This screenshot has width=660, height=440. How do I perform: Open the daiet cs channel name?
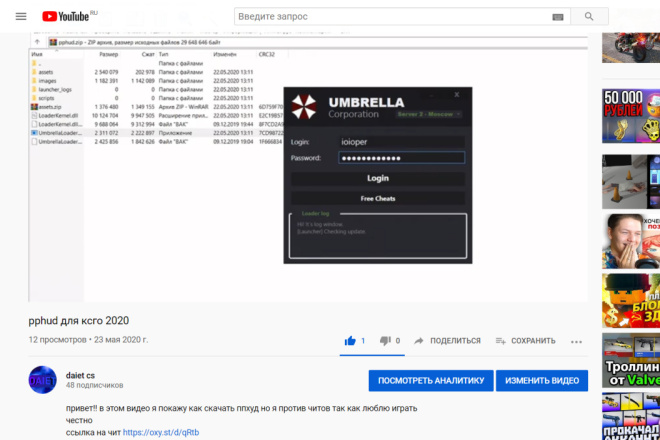80,375
